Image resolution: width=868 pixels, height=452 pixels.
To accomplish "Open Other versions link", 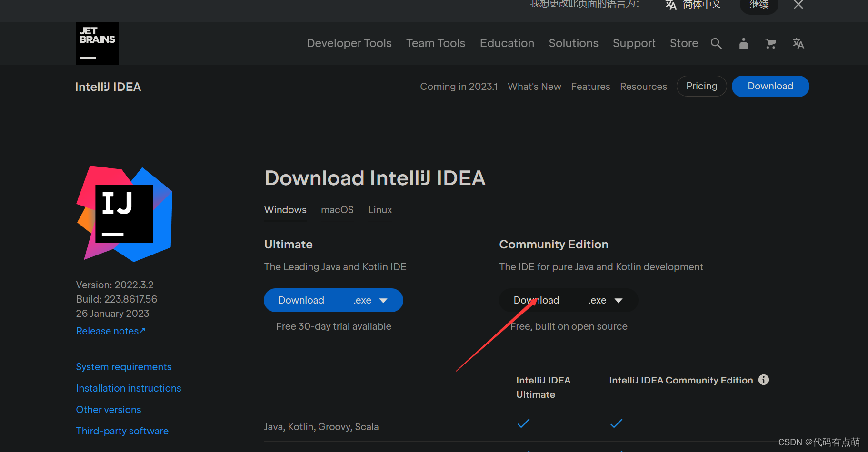I will [109, 410].
